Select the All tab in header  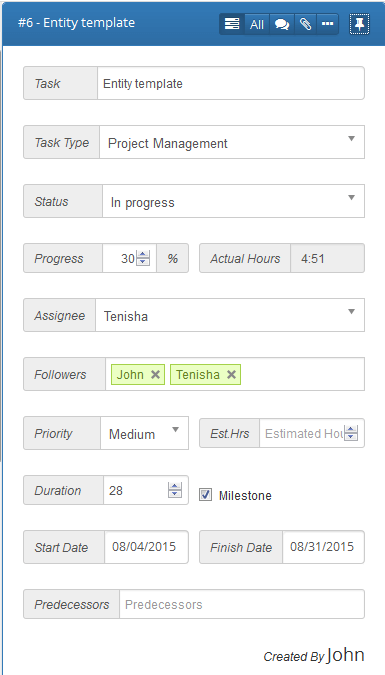click(x=257, y=24)
